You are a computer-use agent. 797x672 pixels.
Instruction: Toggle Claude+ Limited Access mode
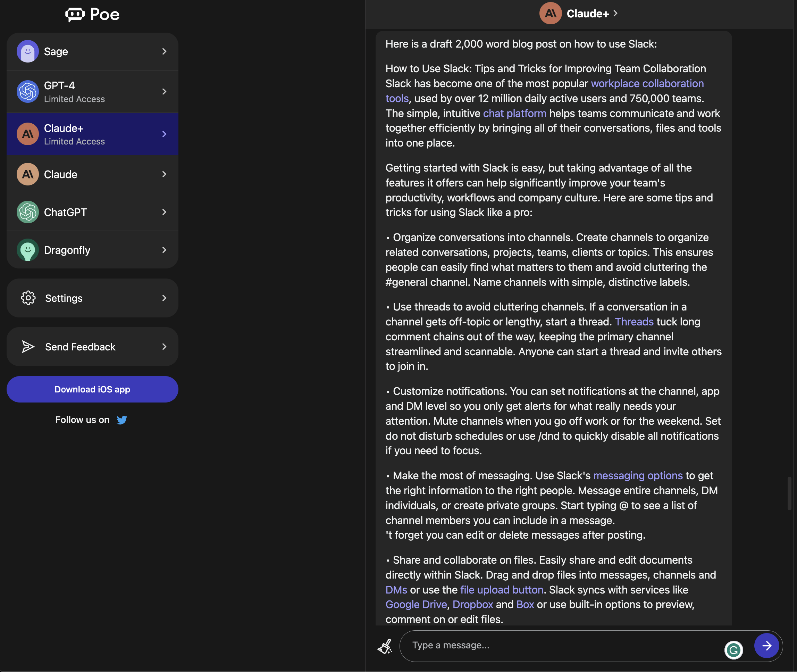(x=93, y=133)
